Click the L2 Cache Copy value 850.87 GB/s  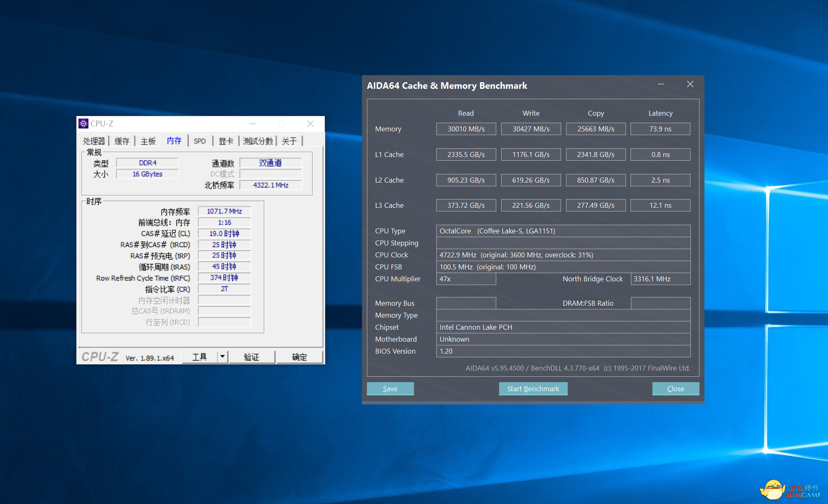[596, 180]
